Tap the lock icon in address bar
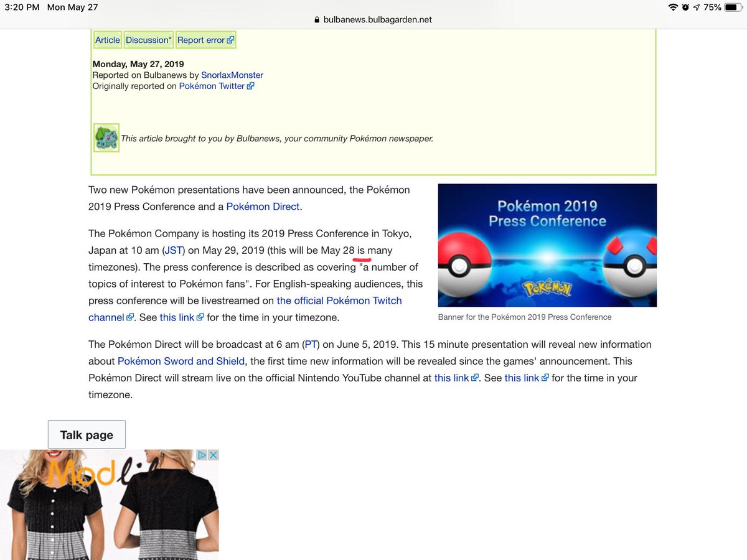 tap(317, 20)
